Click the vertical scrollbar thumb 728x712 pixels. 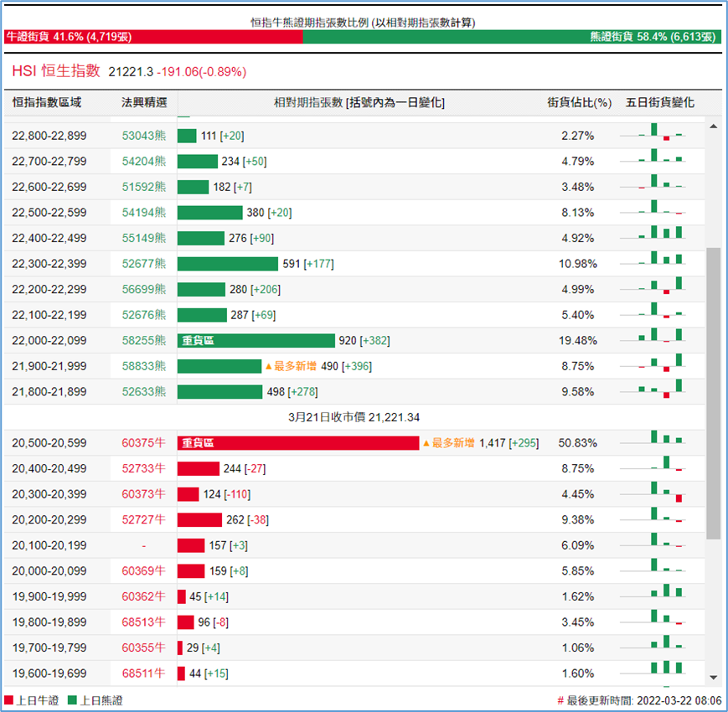click(714, 392)
